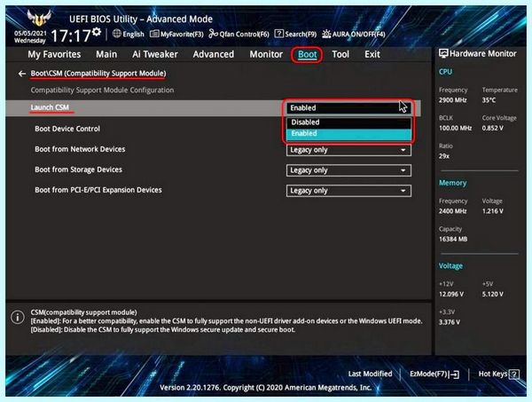Image resolution: width=532 pixels, height=402 pixels.
Task: Toggle AURA ON/OFF(F4)
Action: 353,34
